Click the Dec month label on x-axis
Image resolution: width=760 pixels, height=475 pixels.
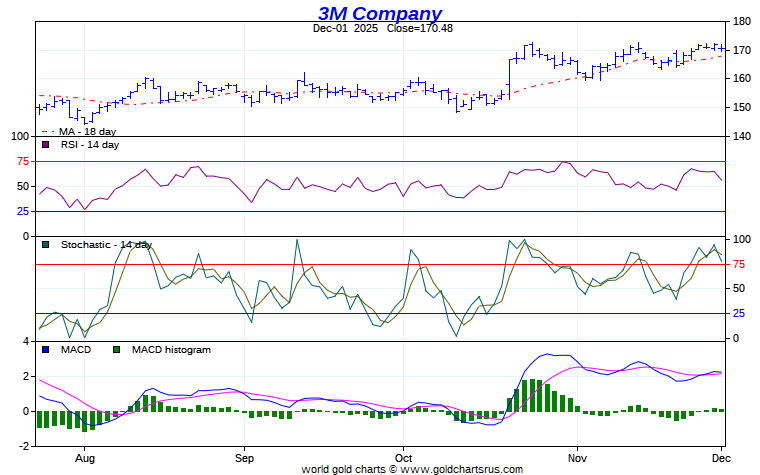point(721,458)
